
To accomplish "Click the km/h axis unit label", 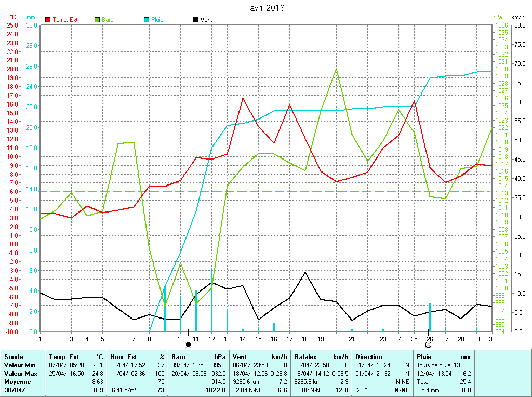I will point(518,17).
